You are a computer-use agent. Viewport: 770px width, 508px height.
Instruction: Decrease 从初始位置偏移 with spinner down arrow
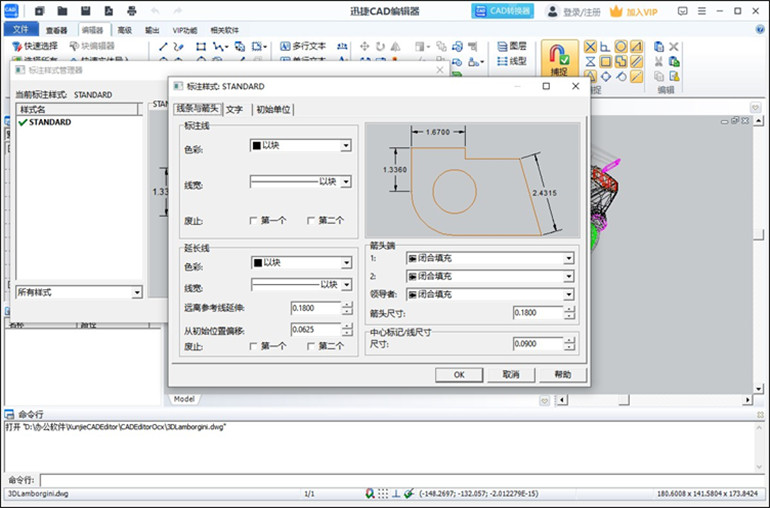point(347,333)
